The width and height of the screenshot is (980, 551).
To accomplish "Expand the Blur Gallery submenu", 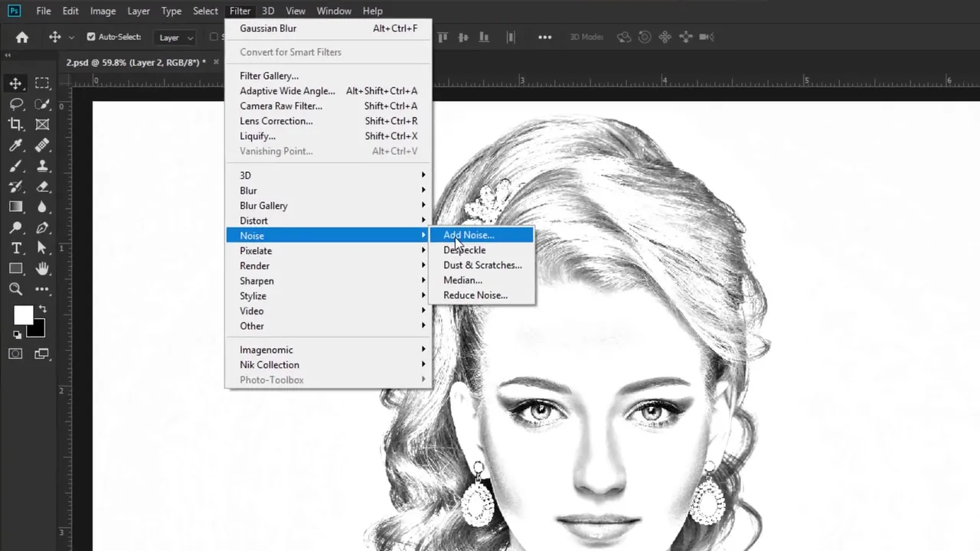I will 328,206.
